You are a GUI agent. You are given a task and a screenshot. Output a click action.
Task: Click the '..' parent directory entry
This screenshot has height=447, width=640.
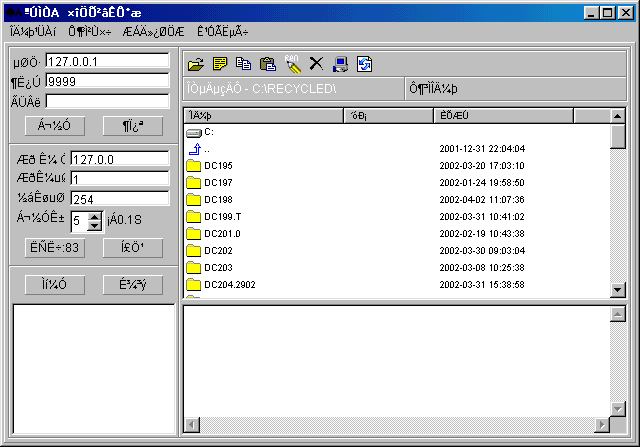point(206,148)
